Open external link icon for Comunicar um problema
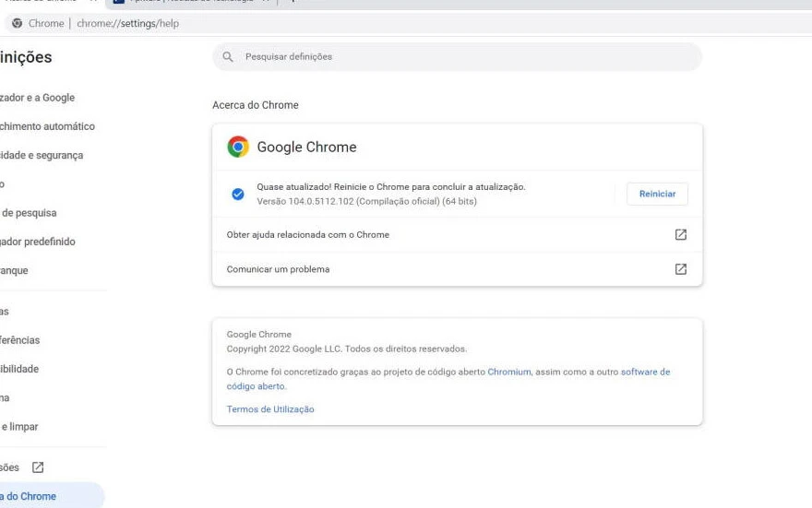The height and width of the screenshot is (508, 812). (680, 269)
